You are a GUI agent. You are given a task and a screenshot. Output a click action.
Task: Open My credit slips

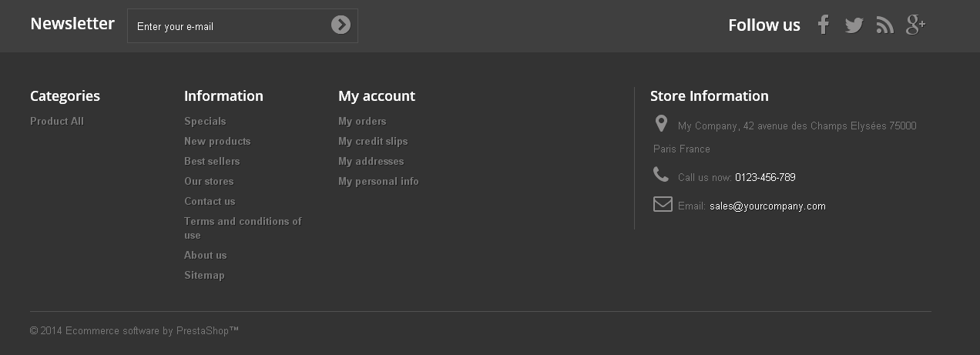point(373,142)
